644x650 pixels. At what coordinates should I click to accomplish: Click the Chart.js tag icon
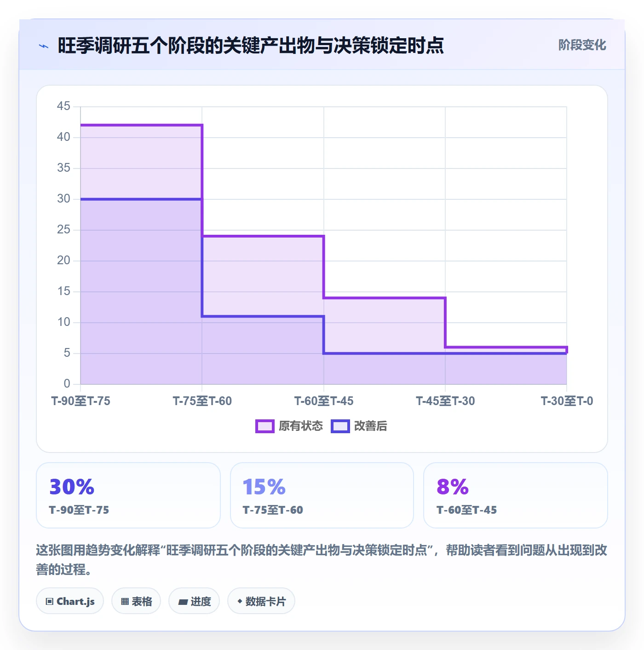point(50,601)
